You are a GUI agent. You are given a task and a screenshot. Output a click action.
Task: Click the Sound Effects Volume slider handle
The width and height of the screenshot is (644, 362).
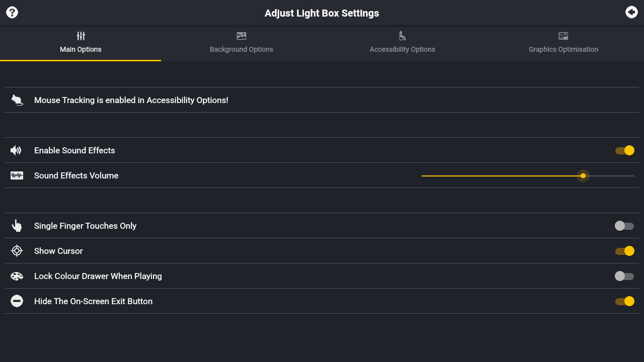click(x=583, y=175)
